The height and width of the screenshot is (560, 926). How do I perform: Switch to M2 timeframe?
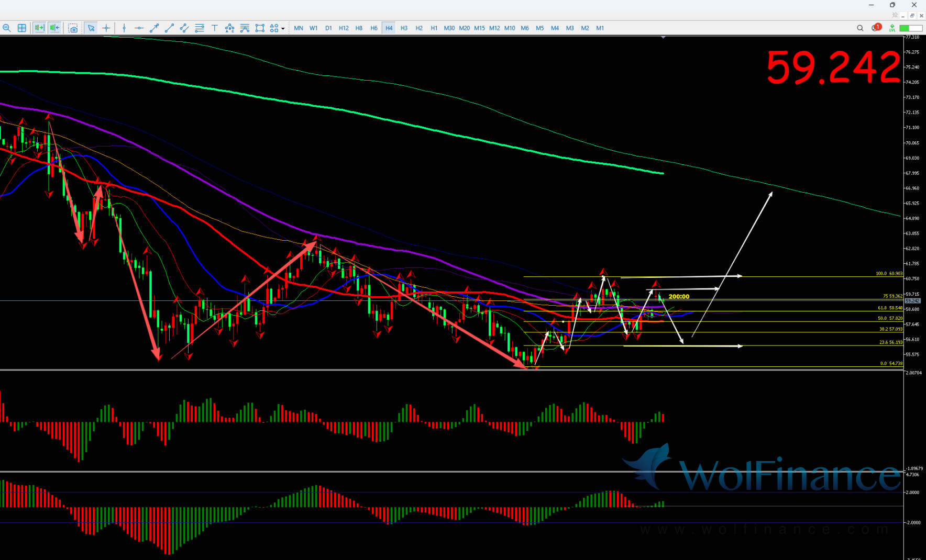[x=585, y=28]
